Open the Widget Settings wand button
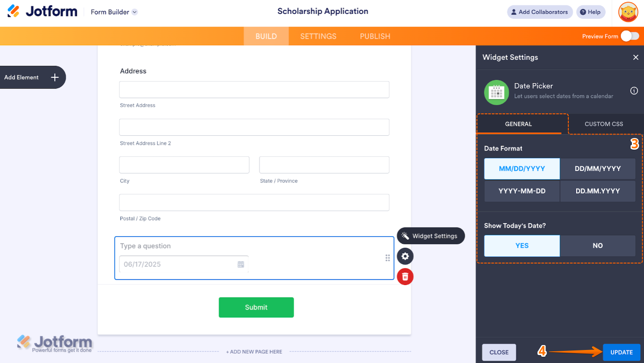 click(430, 236)
